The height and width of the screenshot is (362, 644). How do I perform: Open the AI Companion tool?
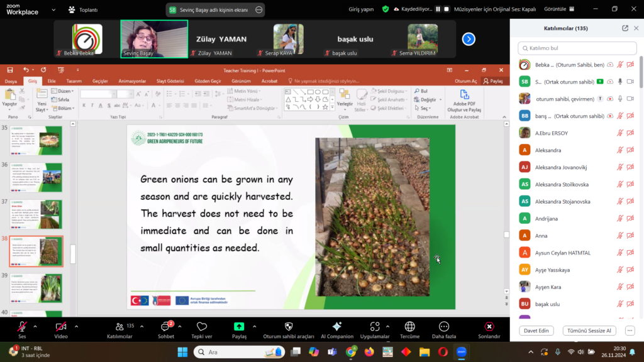click(x=336, y=327)
